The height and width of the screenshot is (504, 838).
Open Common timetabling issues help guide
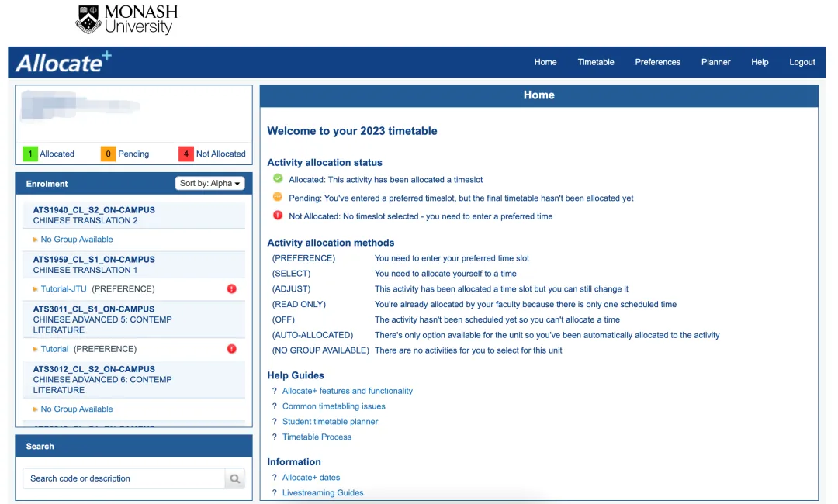pyautogui.click(x=334, y=406)
